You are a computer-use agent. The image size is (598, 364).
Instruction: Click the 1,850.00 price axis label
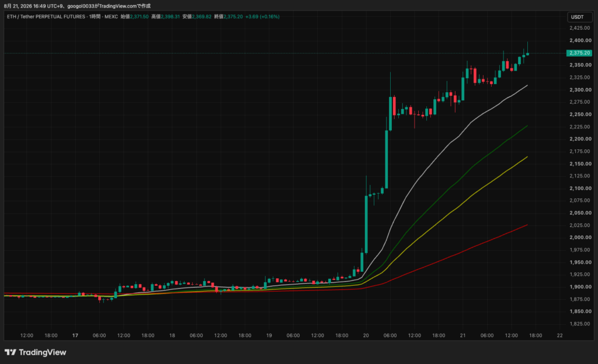click(x=580, y=311)
